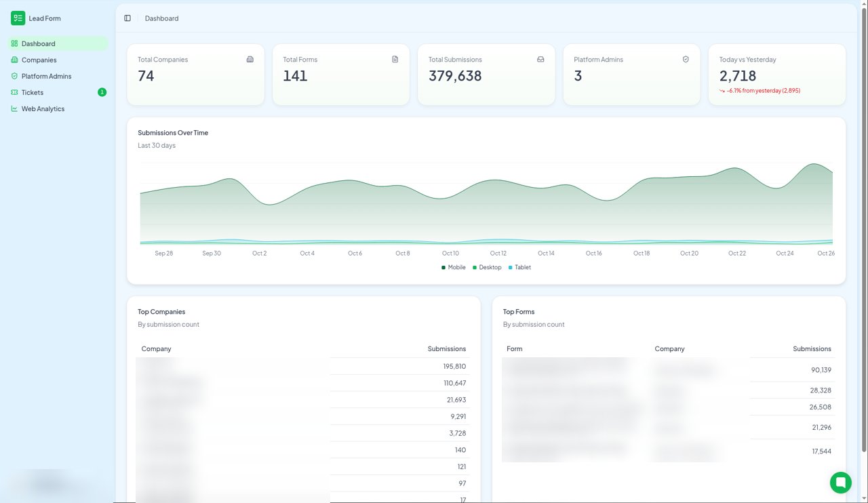This screenshot has width=868, height=503.
Task: Click the "Oct 26" axis label
Action: click(826, 254)
